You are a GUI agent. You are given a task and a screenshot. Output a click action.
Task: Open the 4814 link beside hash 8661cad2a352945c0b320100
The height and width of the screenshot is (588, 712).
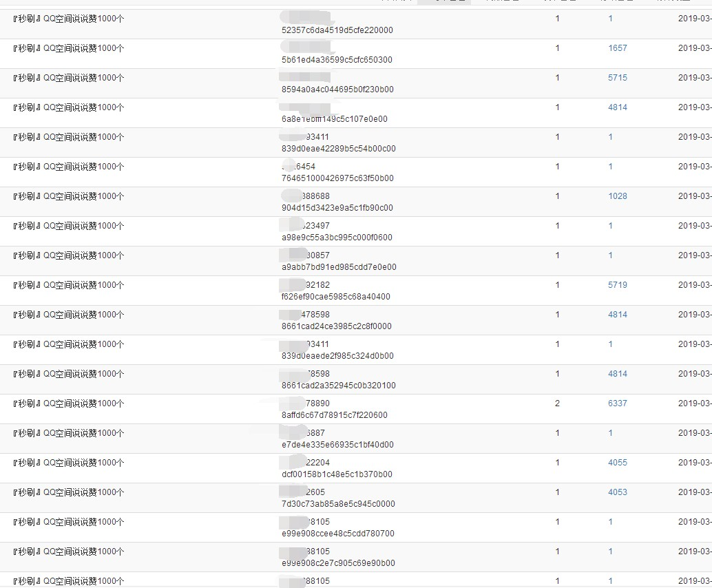click(x=617, y=374)
